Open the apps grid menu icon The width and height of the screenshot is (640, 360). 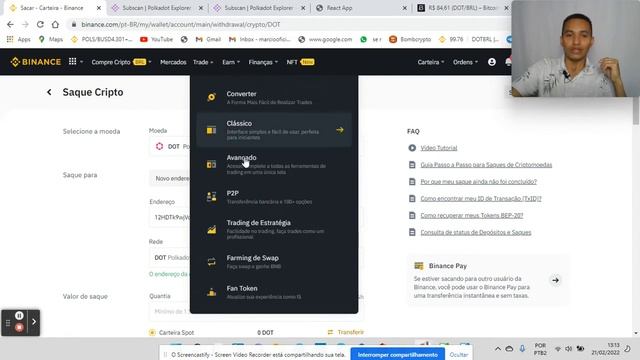(x=72, y=61)
